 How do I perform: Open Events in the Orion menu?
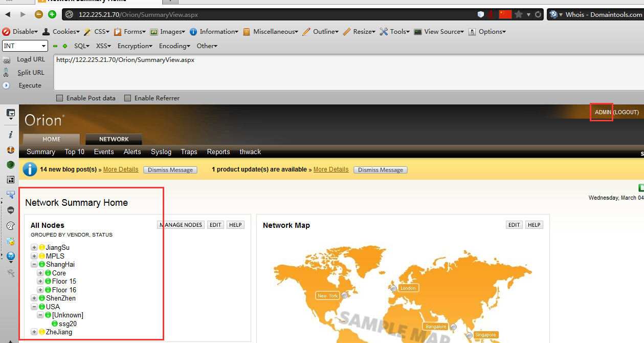click(x=104, y=152)
